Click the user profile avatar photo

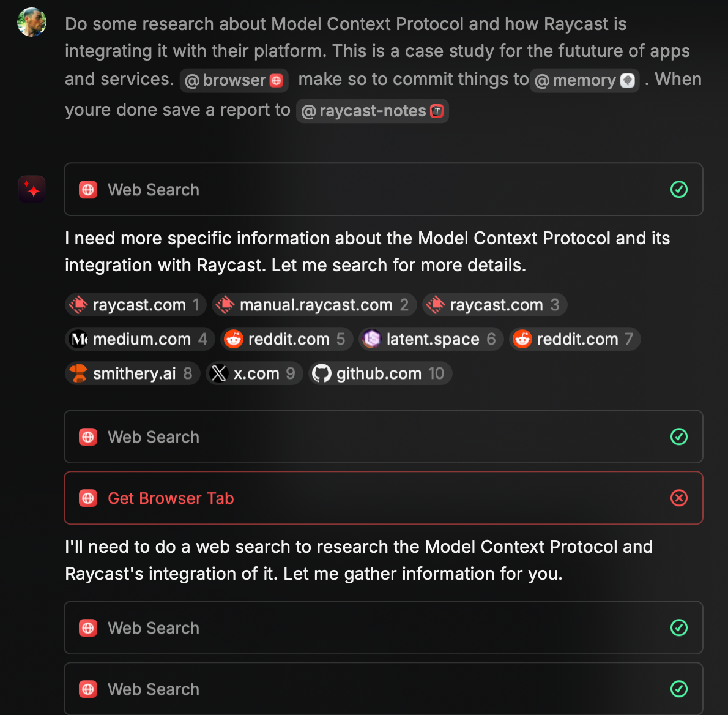[32, 22]
